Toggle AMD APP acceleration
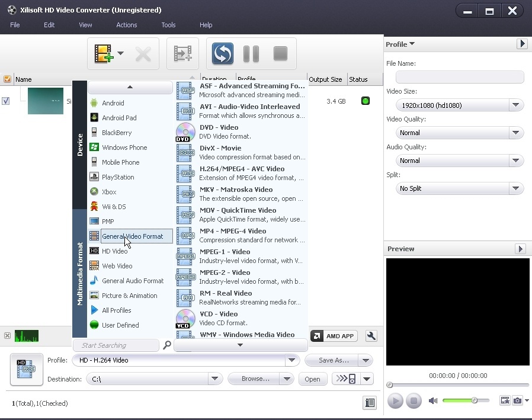532x420 pixels. [334, 336]
